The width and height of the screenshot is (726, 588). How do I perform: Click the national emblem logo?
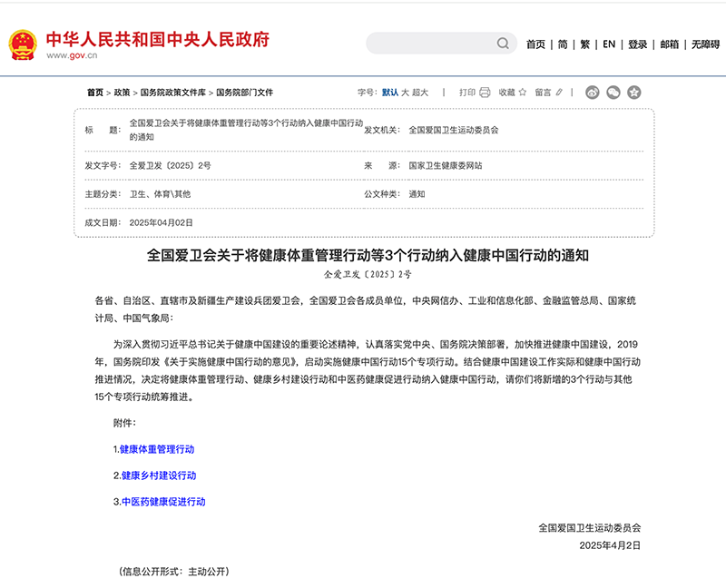pos(23,44)
